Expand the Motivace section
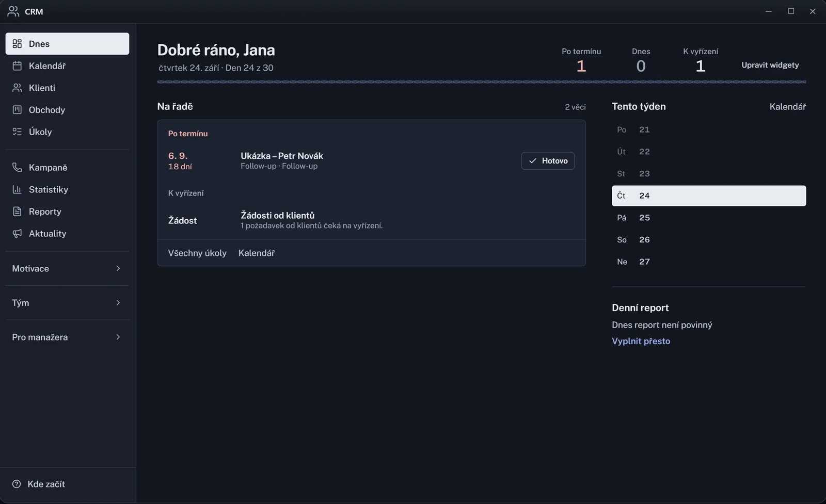The image size is (826, 504). coord(67,268)
